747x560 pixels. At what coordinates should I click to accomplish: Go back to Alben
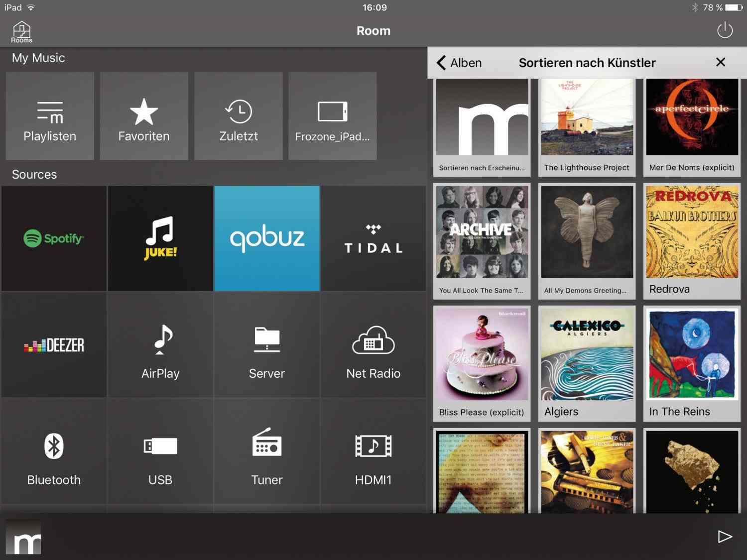[x=459, y=63]
